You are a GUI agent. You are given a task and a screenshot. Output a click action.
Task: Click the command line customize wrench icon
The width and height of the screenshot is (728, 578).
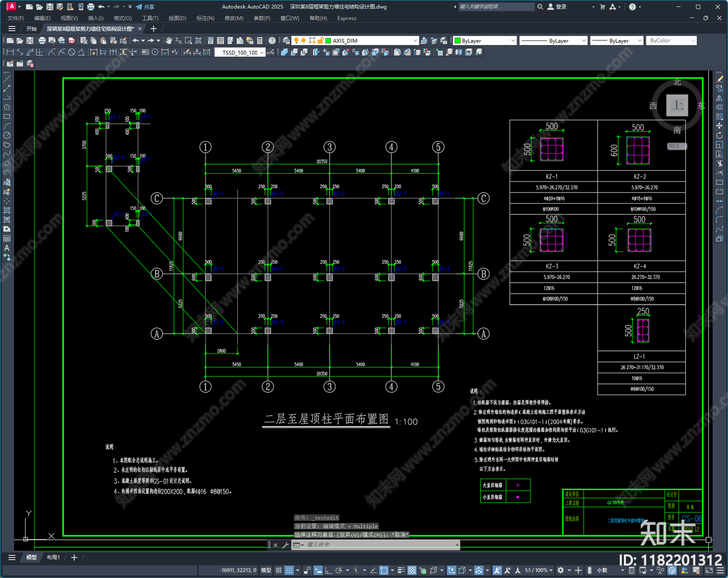[x=286, y=545]
